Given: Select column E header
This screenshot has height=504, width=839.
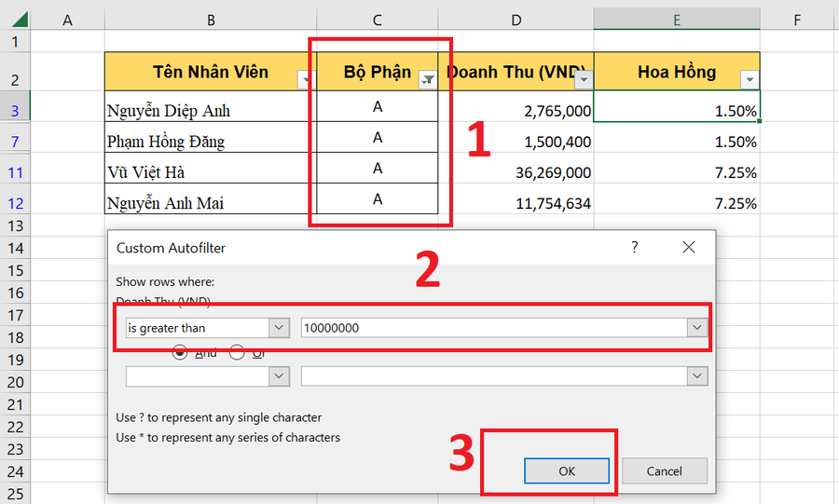Looking at the screenshot, I should click(677, 20).
